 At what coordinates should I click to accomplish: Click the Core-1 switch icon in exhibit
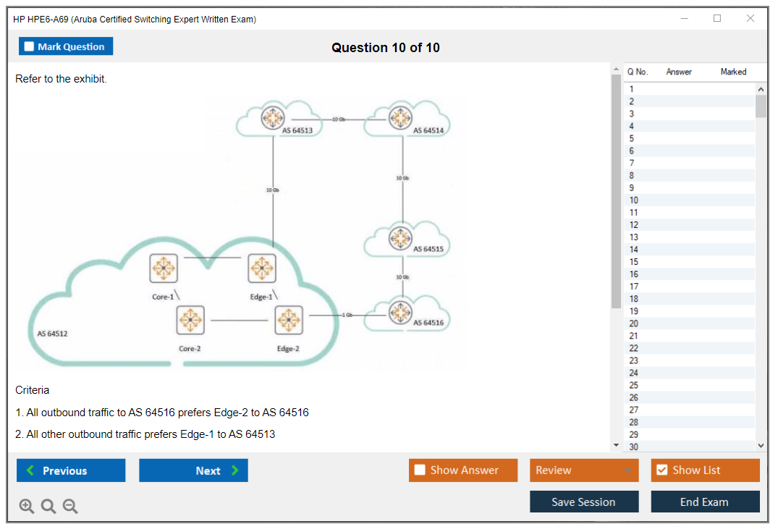164,269
